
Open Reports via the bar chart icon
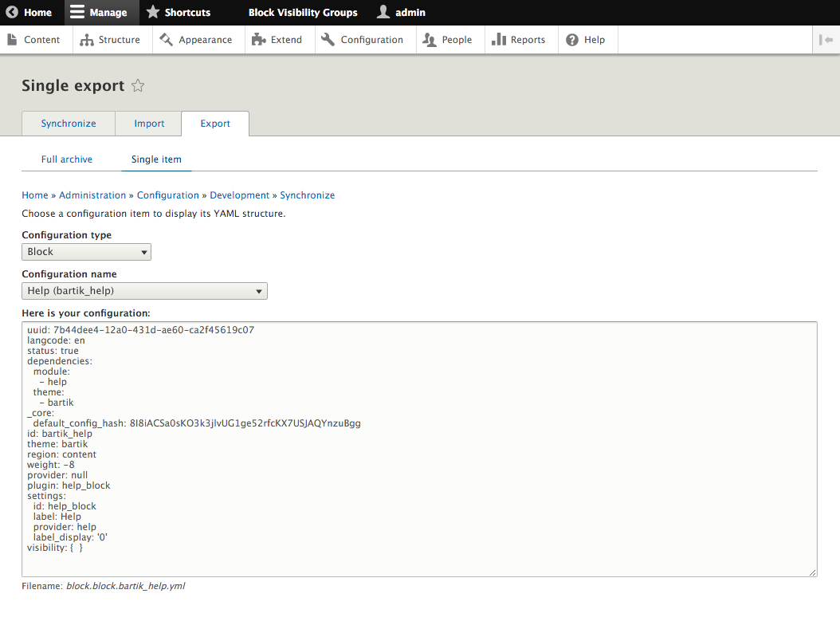(499, 40)
